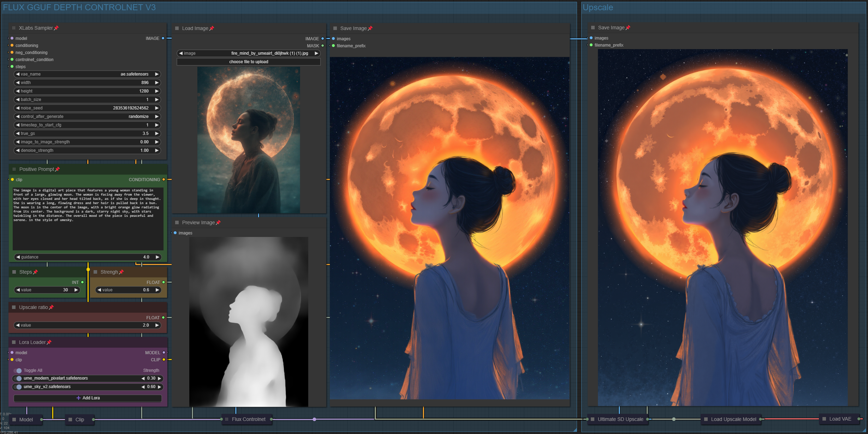The height and width of the screenshot is (434, 868).
Task: Click the pin icon on Steps node
Action: click(35, 272)
